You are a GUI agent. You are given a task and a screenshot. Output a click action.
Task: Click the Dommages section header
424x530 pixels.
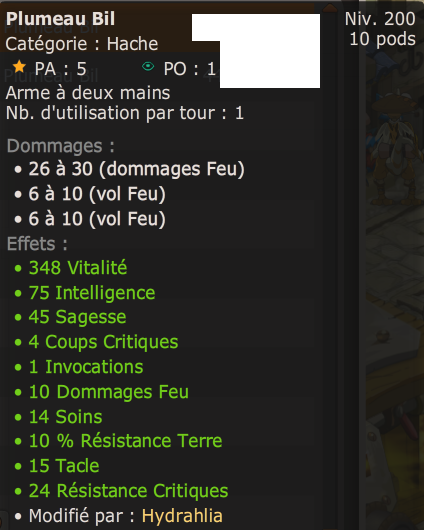point(61,146)
